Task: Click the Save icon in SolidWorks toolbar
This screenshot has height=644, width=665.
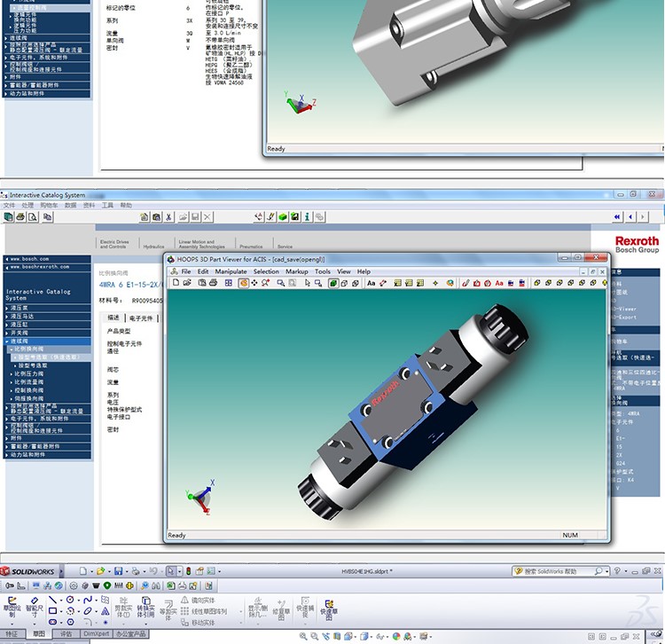Action: (x=118, y=571)
